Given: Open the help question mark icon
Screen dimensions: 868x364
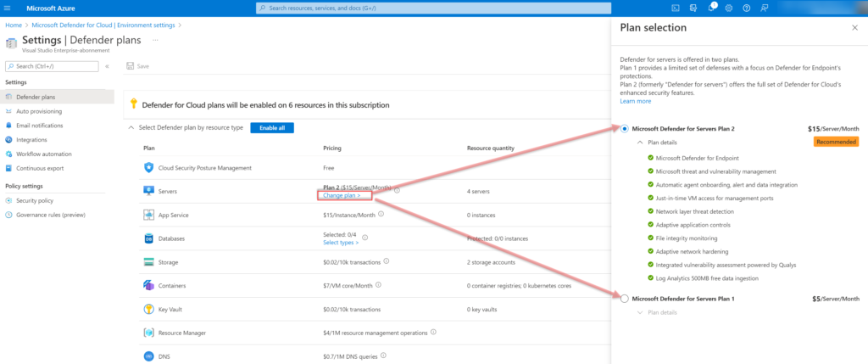Looking at the screenshot, I should coord(747,8).
